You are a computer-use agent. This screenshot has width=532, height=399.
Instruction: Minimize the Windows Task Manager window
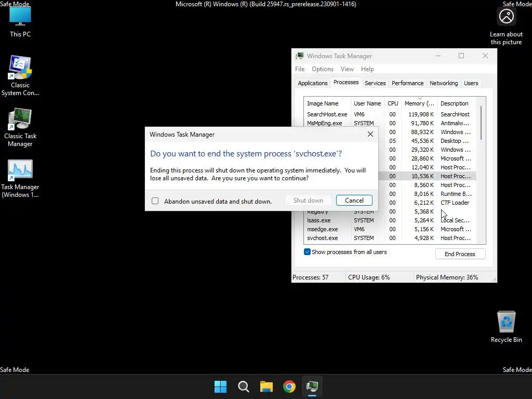(x=438, y=56)
